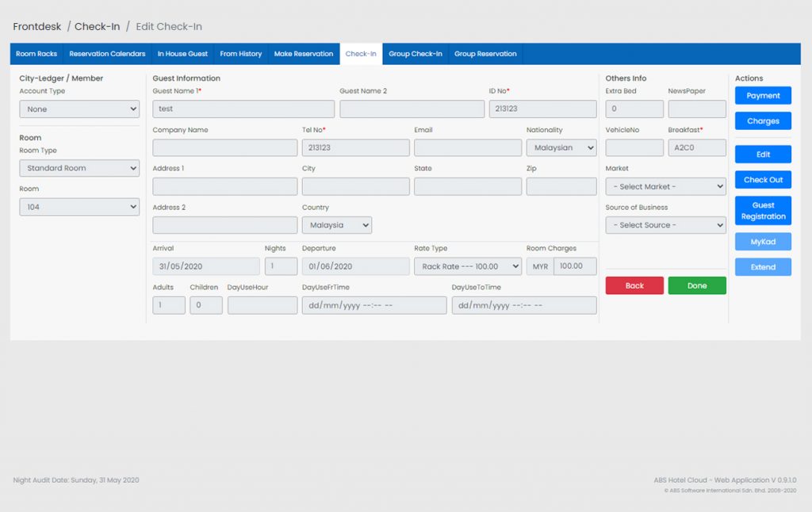Viewport: 812px width, 512px height.
Task: Go to the In House Guest tab
Action: (x=182, y=54)
